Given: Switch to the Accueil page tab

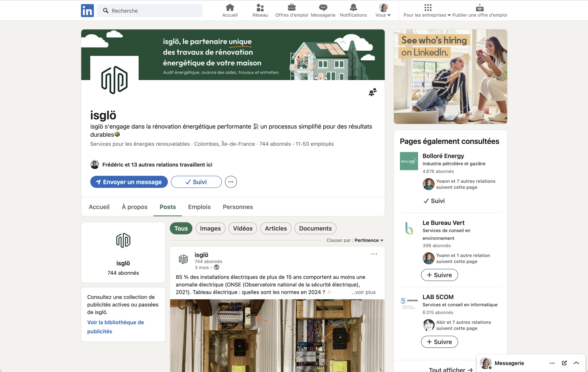Looking at the screenshot, I should [x=99, y=207].
